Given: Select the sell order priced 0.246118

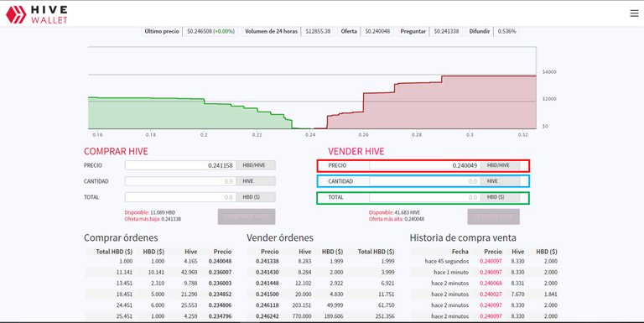Looking at the screenshot, I should click(x=322, y=305).
